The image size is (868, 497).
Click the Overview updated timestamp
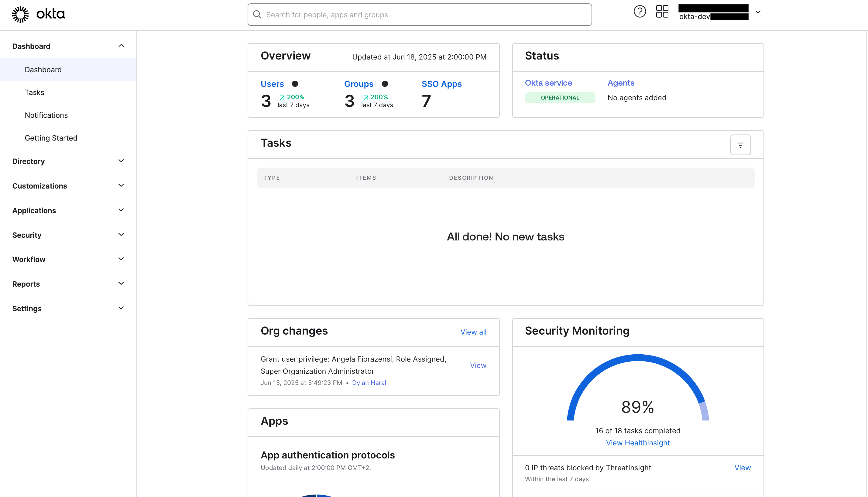[419, 57]
